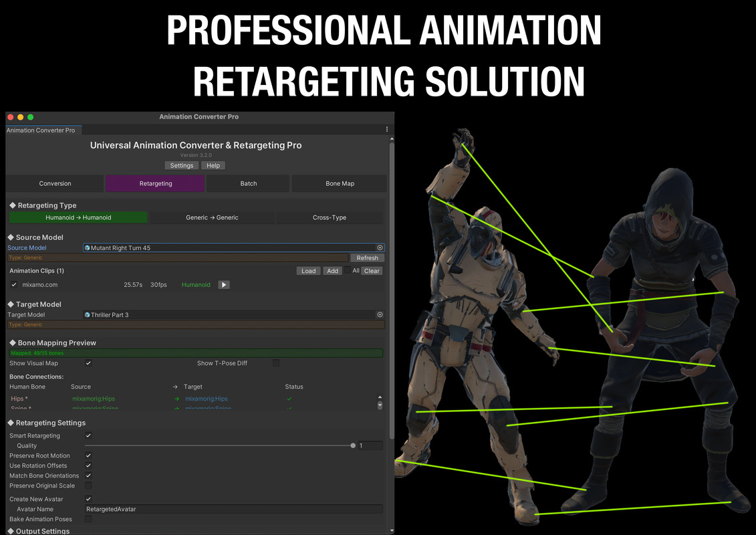
Task: Click the Hips row green status checkmark
Action: click(x=289, y=399)
